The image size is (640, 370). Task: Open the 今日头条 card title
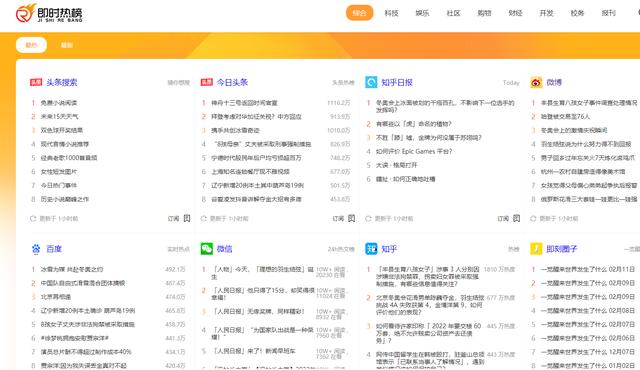click(232, 82)
